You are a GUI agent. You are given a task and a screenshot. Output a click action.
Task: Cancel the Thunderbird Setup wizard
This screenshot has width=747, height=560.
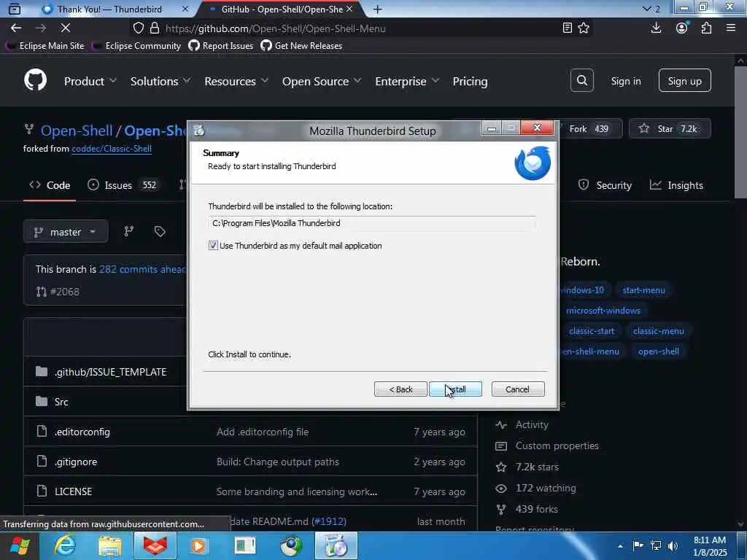[518, 389]
